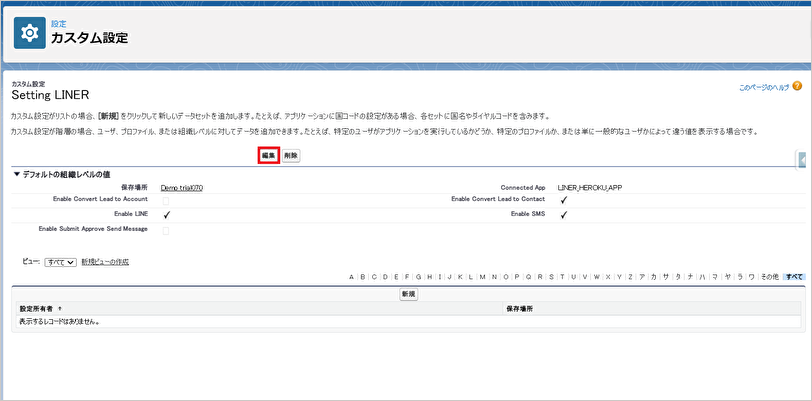Click the 新規ビューの作成 link
The height and width of the screenshot is (401, 812).
[105, 262]
